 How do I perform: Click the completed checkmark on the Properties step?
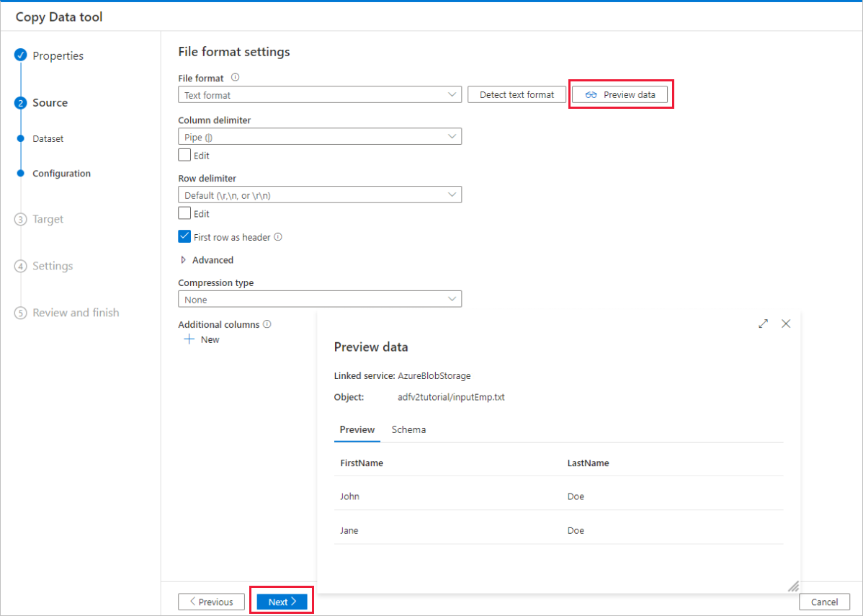(x=21, y=54)
